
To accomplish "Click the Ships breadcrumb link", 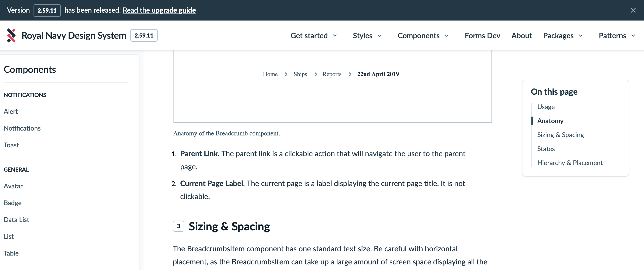I will click(x=300, y=74).
